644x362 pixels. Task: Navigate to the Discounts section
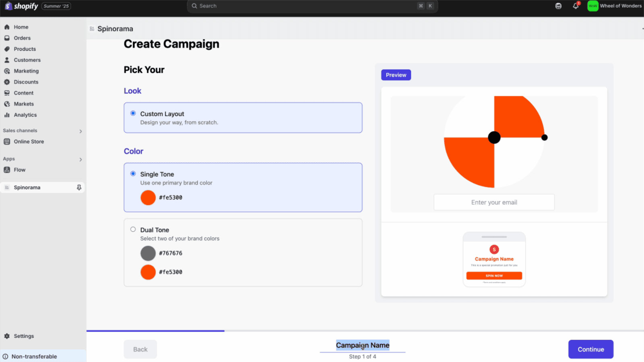tap(26, 82)
